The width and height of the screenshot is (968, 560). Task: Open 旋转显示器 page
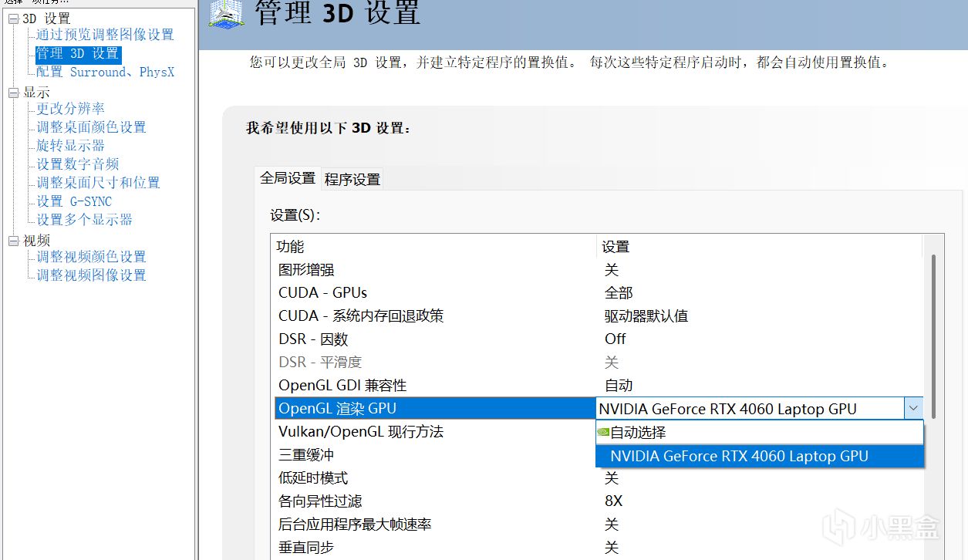click(x=71, y=146)
